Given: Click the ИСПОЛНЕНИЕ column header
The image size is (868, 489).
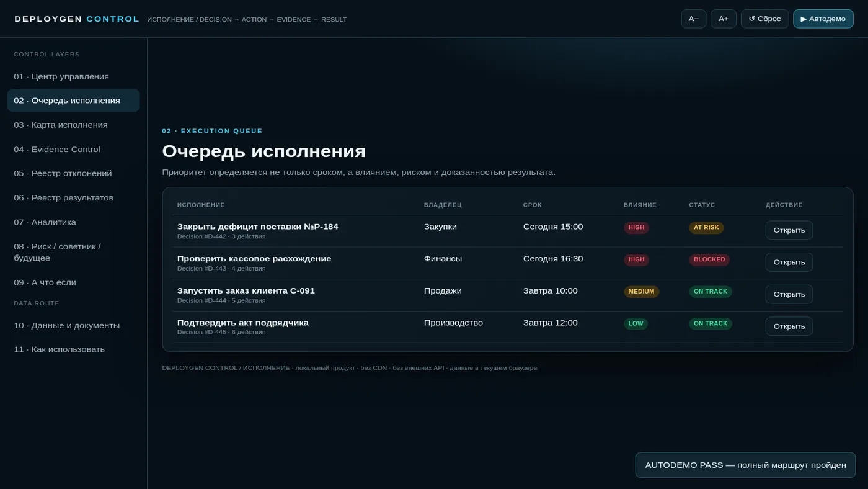Looking at the screenshot, I should [201, 205].
